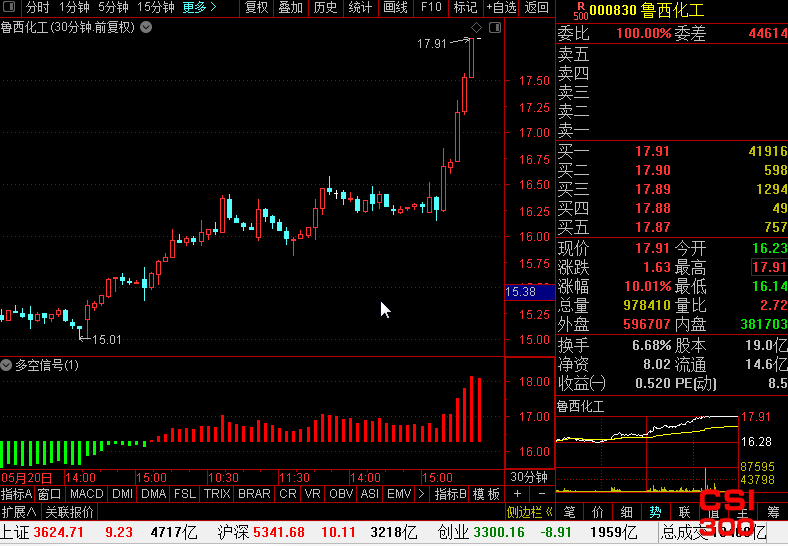Screen dimensions: 788x546
Task: Select the 指标B tab
Action: [x=450, y=494]
